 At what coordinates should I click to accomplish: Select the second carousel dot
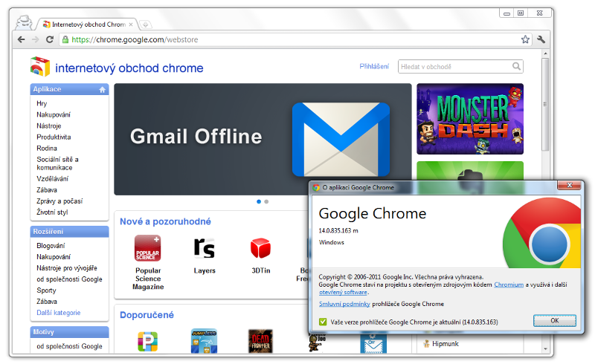[x=266, y=202]
